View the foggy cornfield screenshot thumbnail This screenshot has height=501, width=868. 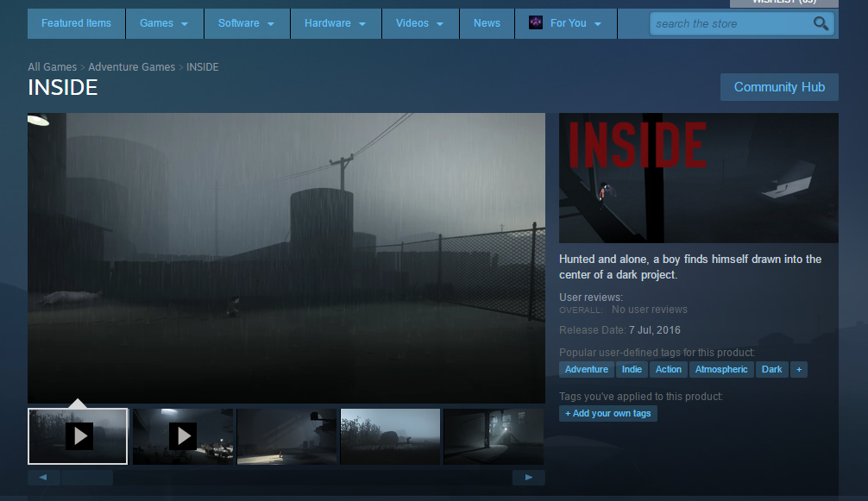390,436
